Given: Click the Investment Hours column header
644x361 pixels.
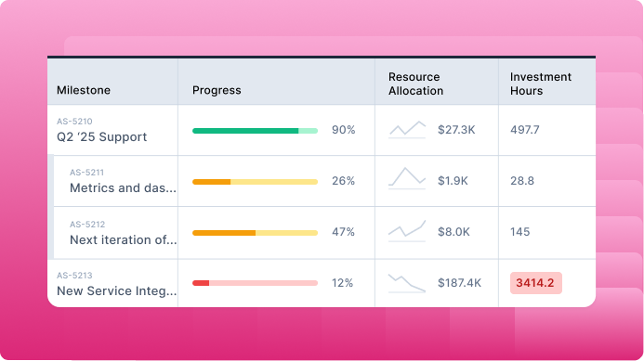Looking at the screenshot, I should pyautogui.click(x=541, y=84).
